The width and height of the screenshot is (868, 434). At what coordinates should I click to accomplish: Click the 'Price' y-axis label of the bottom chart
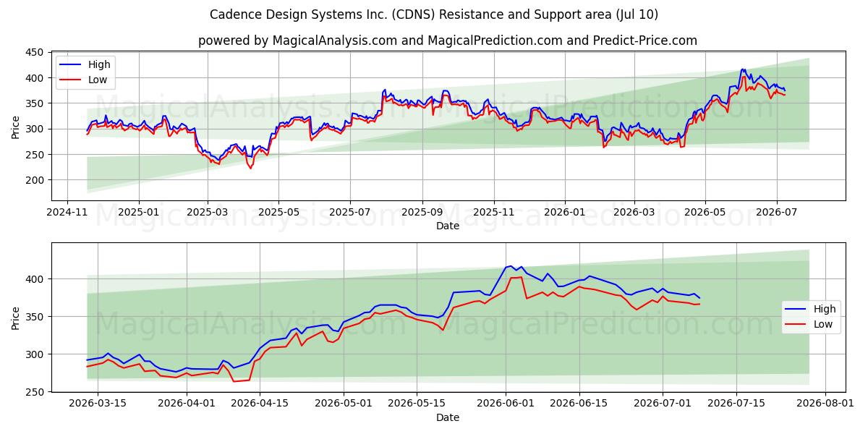pyautogui.click(x=16, y=317)
